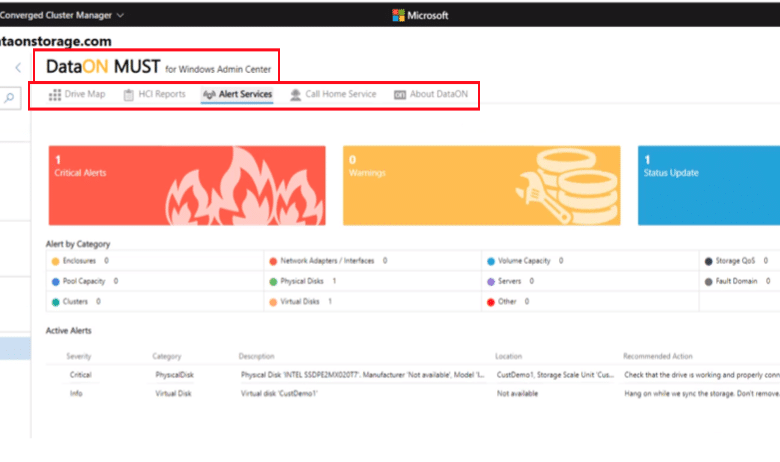Click the Recommended Action column header
This screenshot has height=462, width=780.
coord(658,356)
